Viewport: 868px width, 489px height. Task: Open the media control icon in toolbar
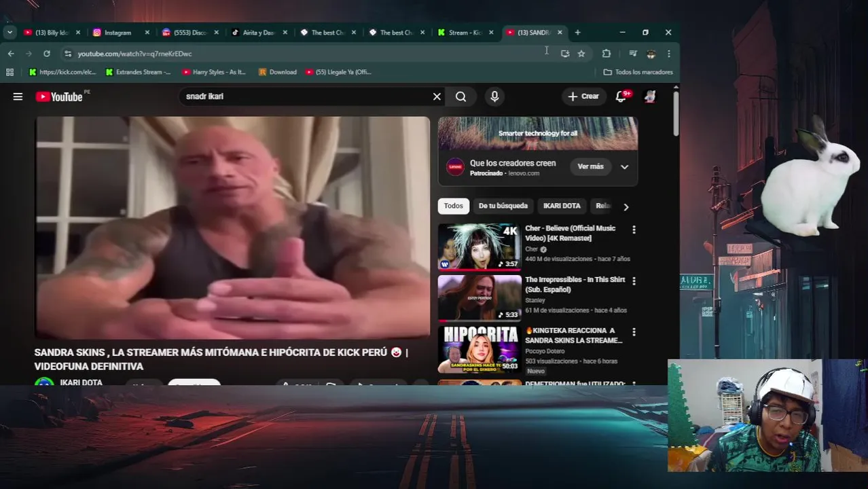632,53
